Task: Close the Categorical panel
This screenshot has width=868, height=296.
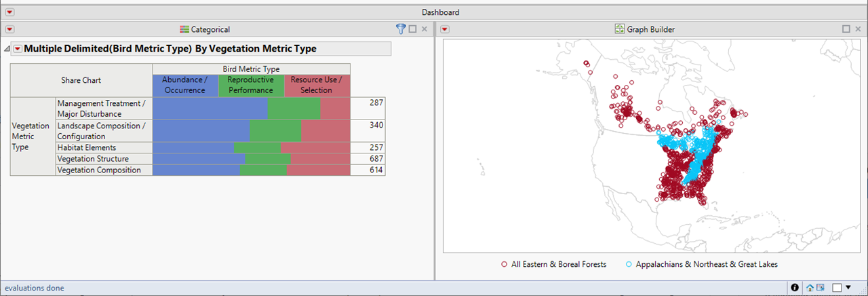Action: (x=425, y=29)
